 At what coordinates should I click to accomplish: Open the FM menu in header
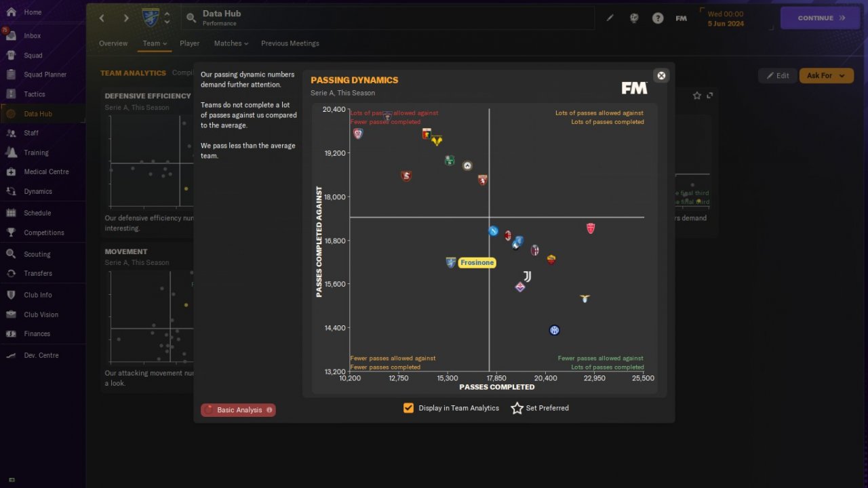coord(682,18)
